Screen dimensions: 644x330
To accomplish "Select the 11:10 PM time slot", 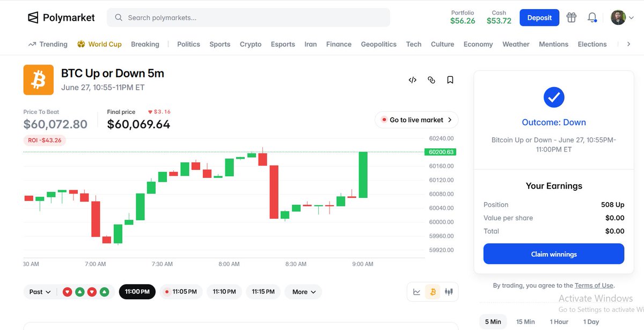I will (x=224, y=292).
